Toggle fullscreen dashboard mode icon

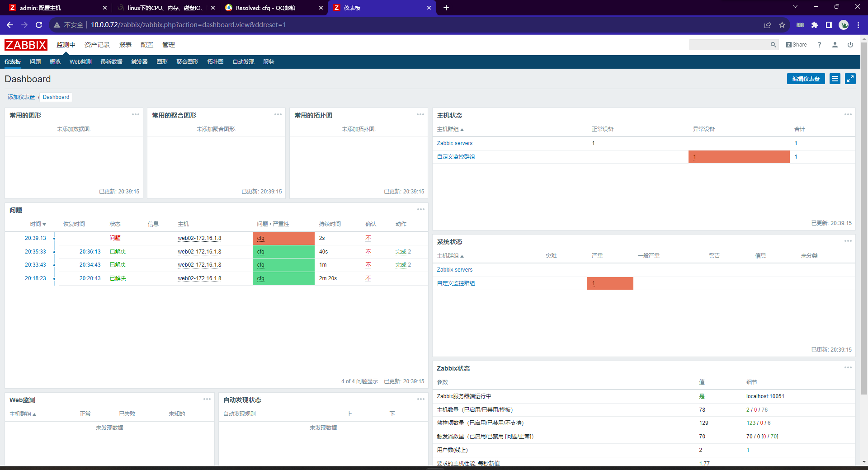[x=850, y=79]
